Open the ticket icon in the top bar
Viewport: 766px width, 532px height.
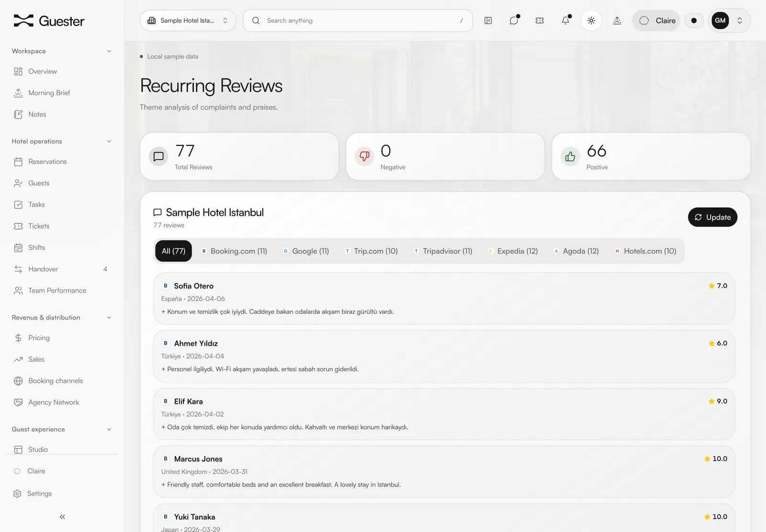tap(540, 21)
